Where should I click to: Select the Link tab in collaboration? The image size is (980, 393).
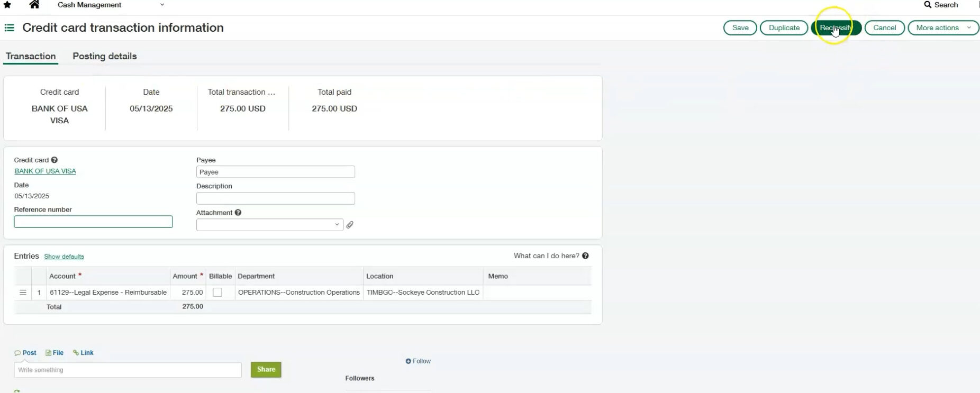[83, 353]
